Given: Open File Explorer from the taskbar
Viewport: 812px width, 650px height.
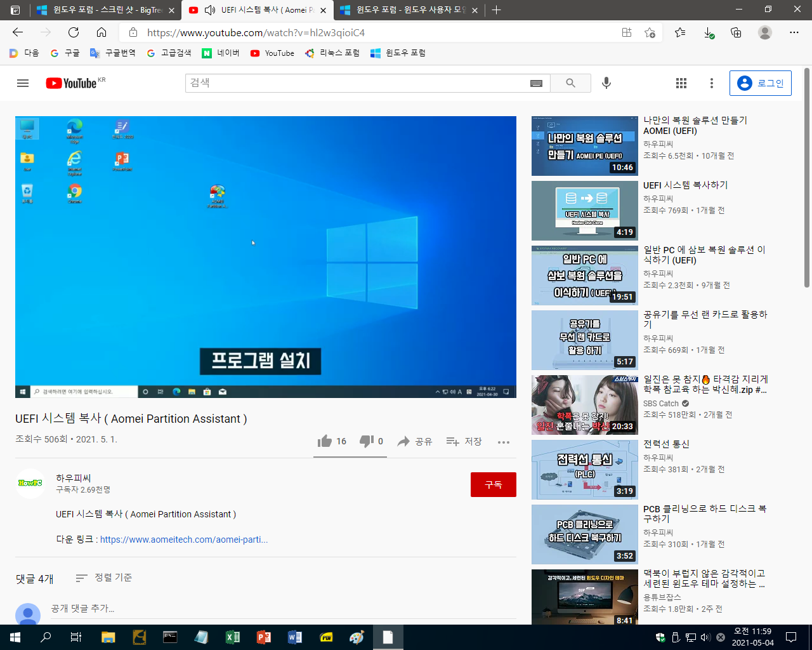Looking at the screenshot, I should [x=108, y=637].
